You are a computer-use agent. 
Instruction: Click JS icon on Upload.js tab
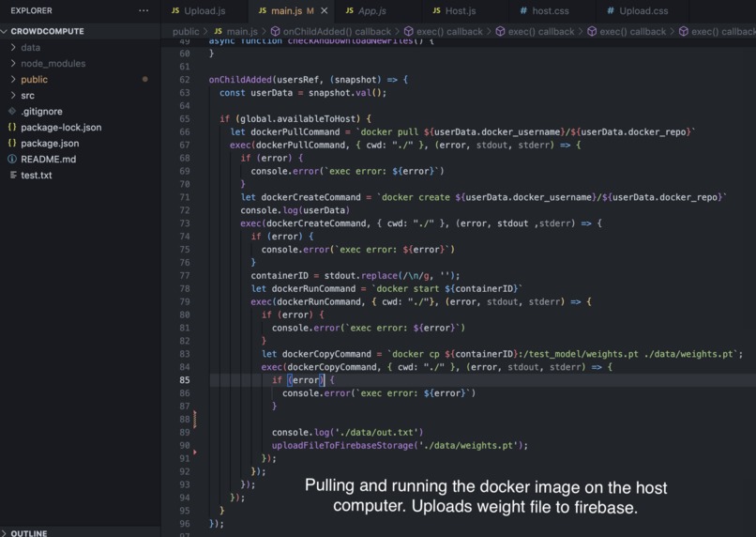(x=175, y=10)
